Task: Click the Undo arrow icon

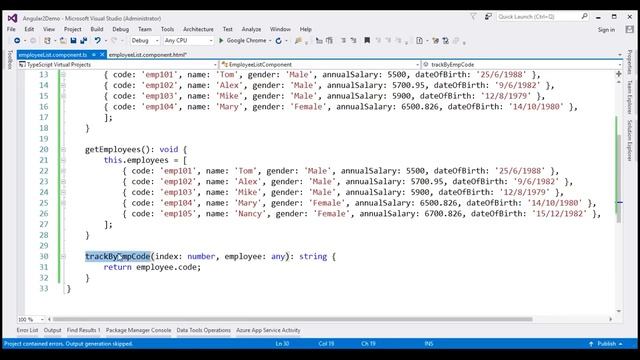Action: [x=97, y=40]
